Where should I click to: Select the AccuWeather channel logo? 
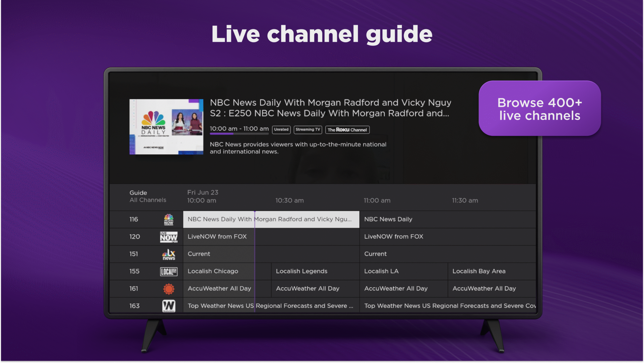coord(169,289)
